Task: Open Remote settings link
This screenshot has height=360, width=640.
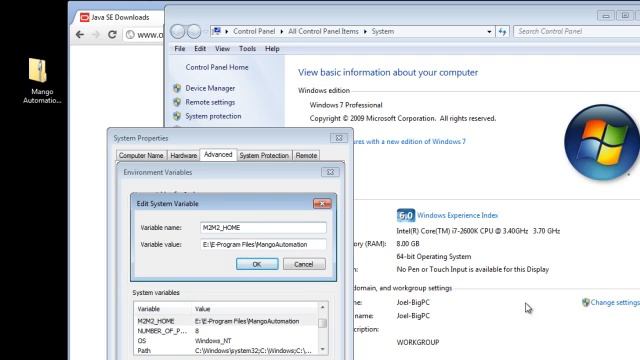Action: tap(210, 102)
